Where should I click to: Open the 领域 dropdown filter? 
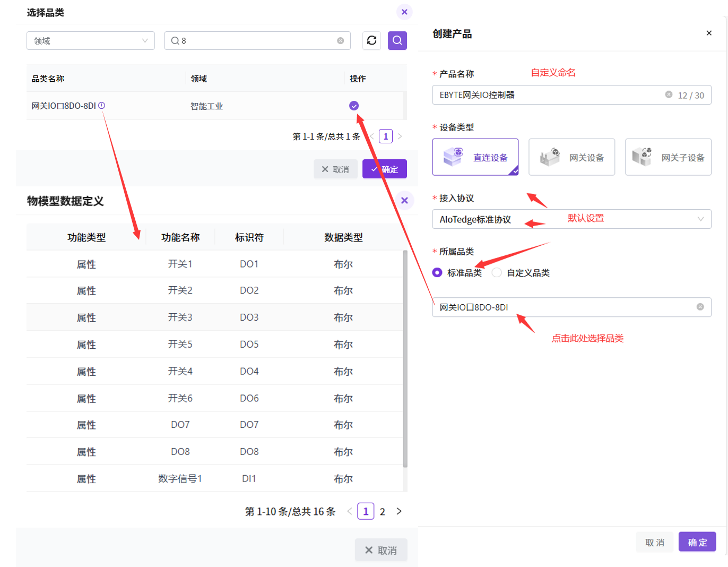[x=90, y=41]
